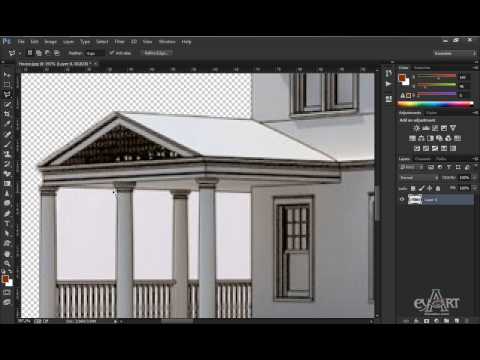Select the Clone Stamp tool
This screenshot has height=360, width=480.
(x=7, y=154)
